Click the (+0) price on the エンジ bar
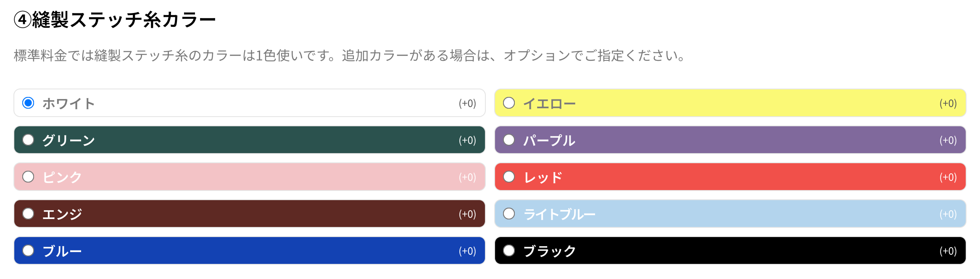980x279 pixels. pyautogui.click(x=467, y=214)
